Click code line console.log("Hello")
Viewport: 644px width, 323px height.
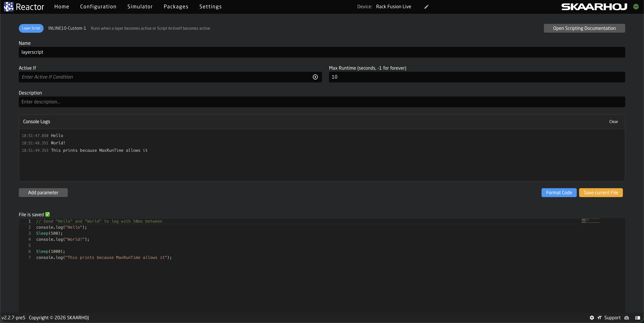62,227
